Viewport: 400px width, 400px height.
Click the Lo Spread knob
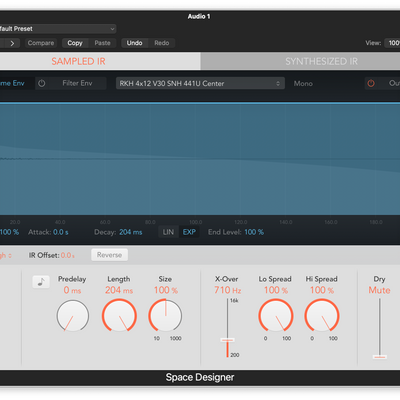pyautogui.click(x=276, y=315)
